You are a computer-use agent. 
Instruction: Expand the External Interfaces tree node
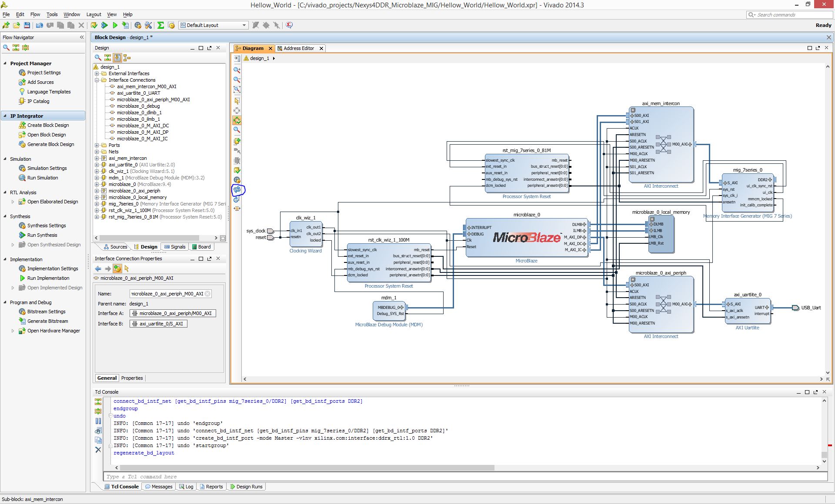[97, 73]
